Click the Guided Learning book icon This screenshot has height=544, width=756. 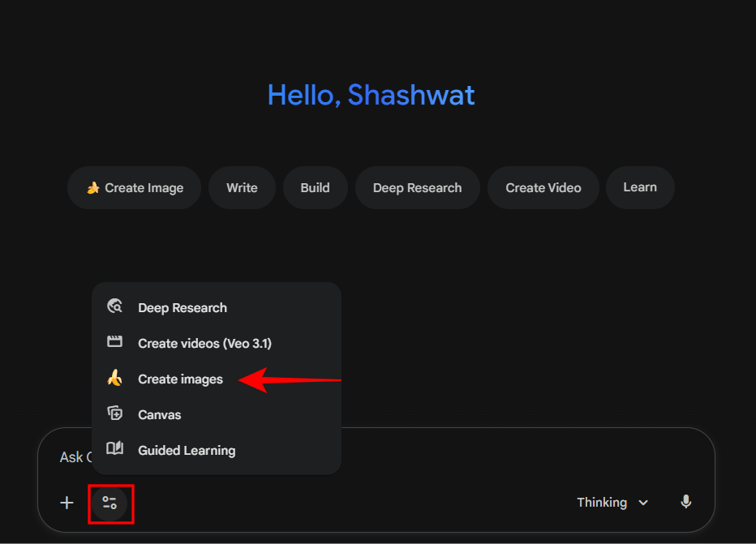(x=115, y=449)
